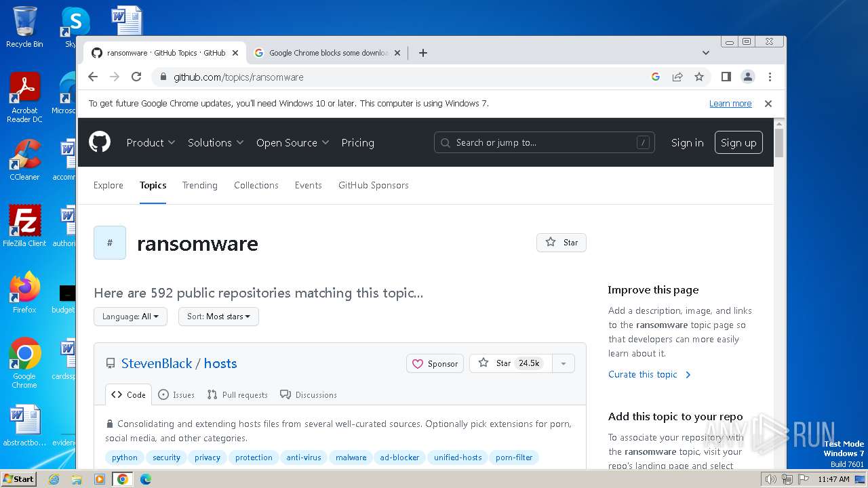Open the Windows Start menu
The height and width of the screenshot is (488, 868).
pos(19,479)
